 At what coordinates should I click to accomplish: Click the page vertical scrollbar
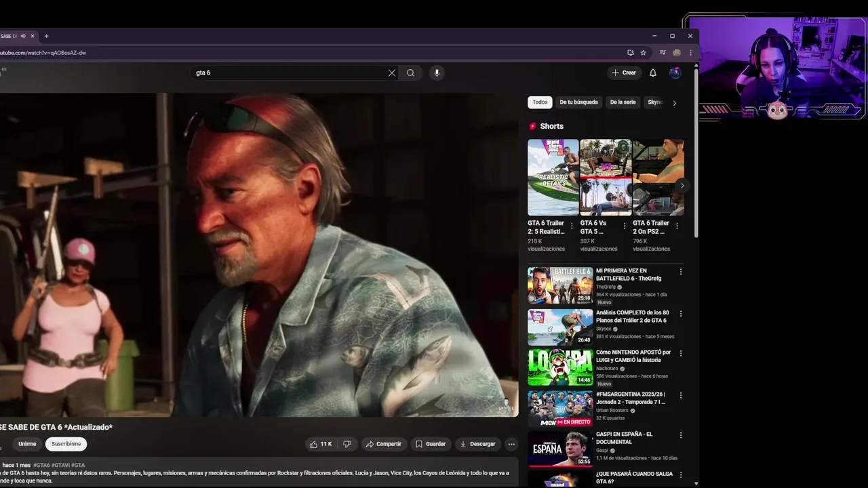(696, 152)
